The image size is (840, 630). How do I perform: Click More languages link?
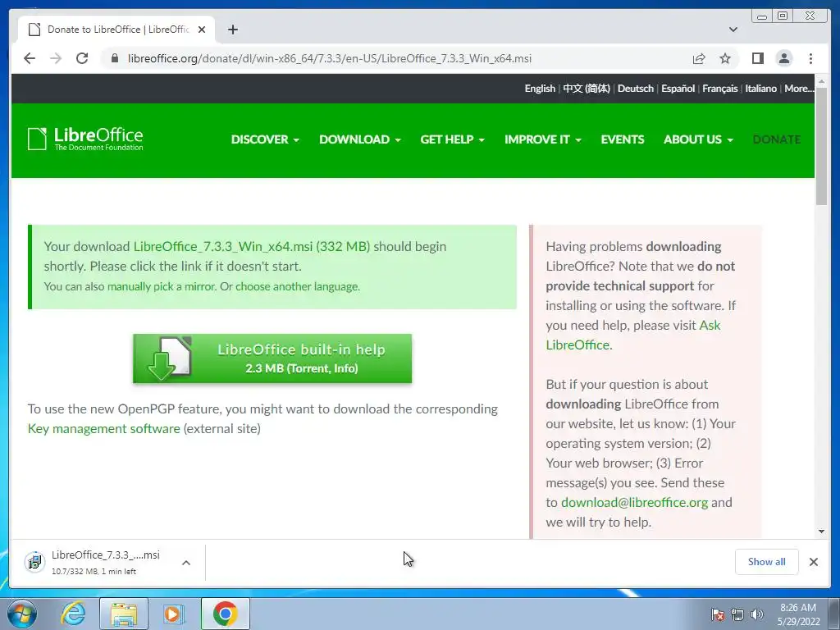pyautogui.click(x=799, y=89)
